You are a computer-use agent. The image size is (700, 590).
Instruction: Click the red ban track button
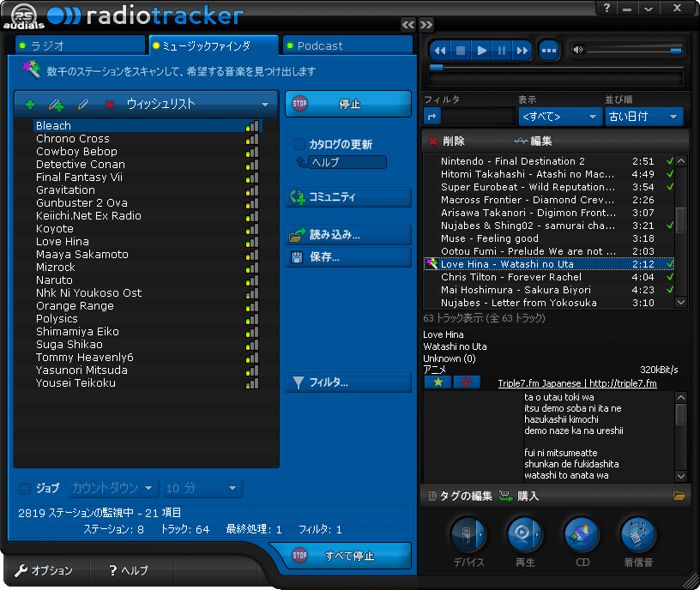click(466, 382)
